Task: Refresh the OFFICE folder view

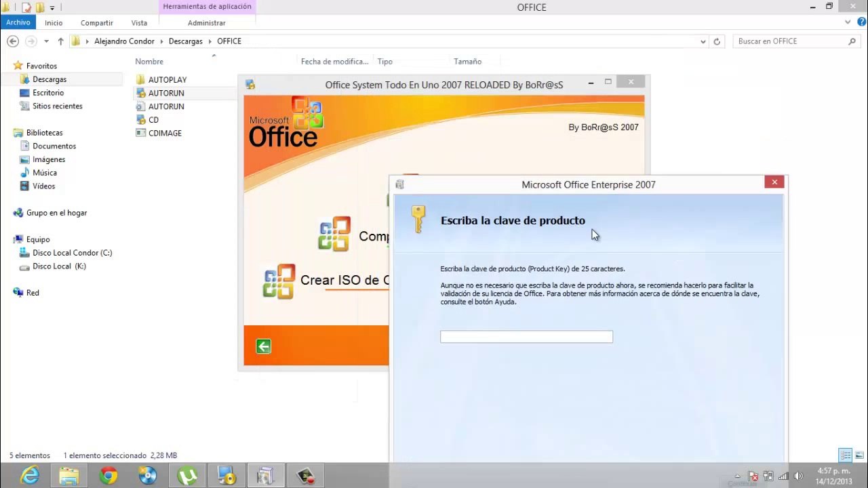Action: tap(717, 41)
